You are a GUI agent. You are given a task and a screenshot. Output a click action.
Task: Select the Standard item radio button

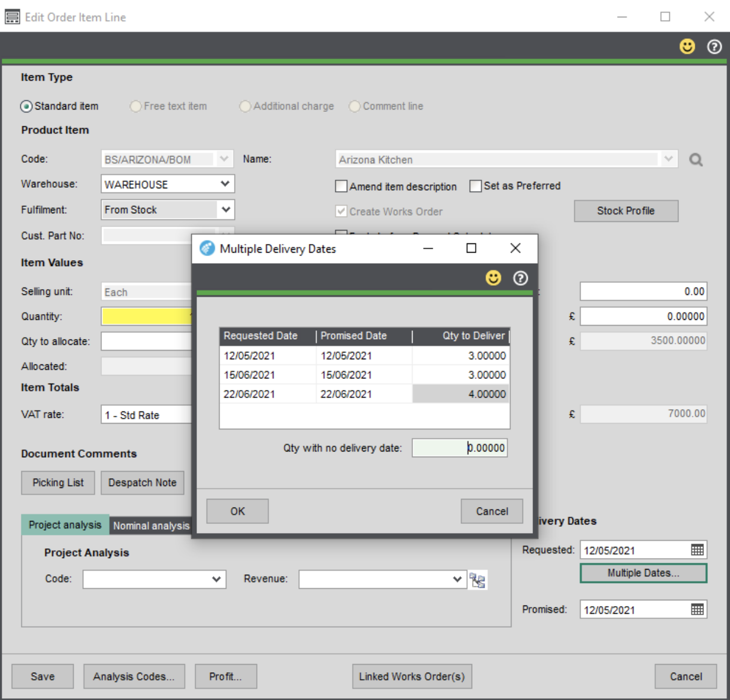(27, 107)
